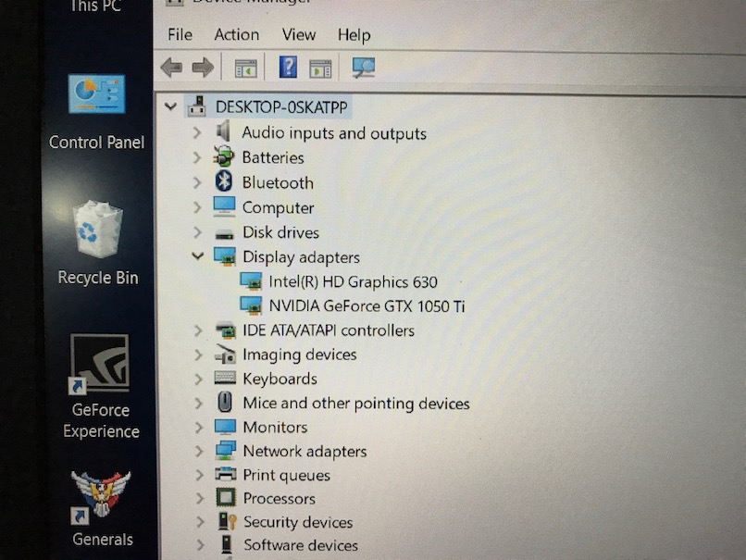Click the Monitors category icon
The image size is (746, 560).
pos(225,427)
